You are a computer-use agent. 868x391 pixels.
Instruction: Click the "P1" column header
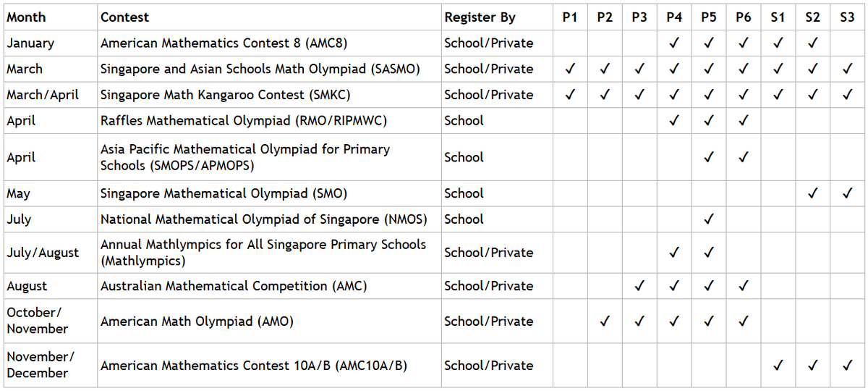570,17
